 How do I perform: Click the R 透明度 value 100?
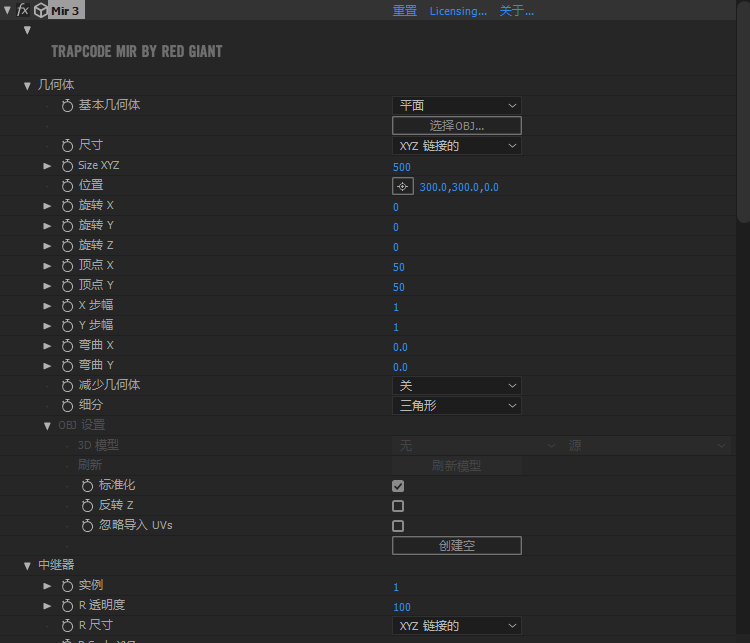(402, 607)
